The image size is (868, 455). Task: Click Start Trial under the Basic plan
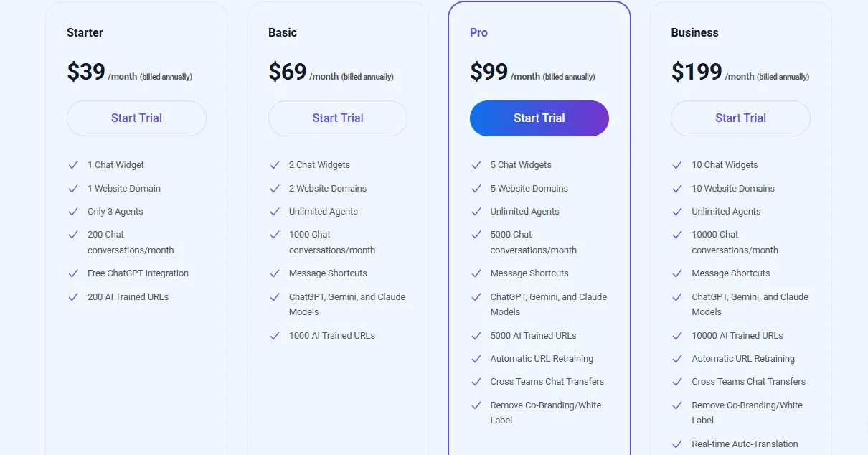coord(337,118)
